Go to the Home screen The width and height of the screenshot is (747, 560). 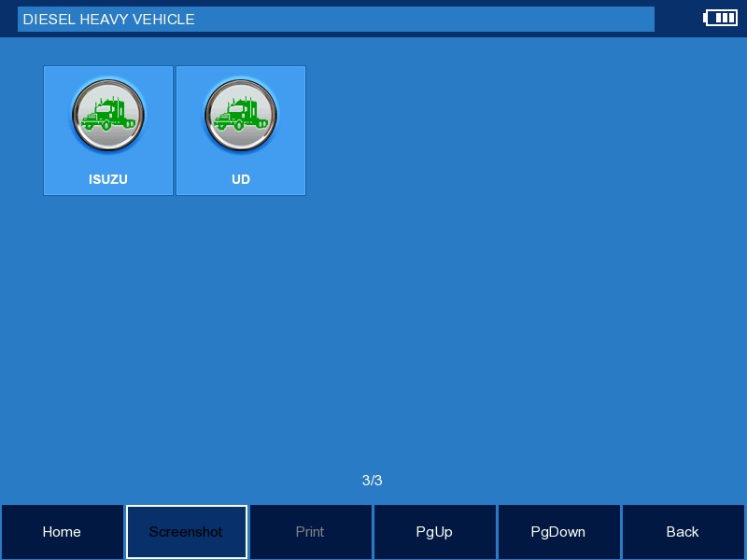click(62, 531)
